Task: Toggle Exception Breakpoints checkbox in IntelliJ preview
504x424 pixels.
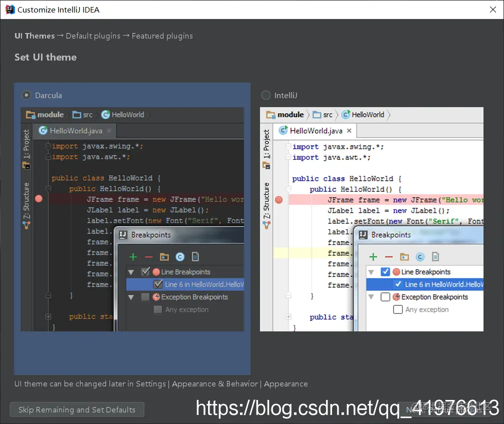Action: [x=385, y=297]
